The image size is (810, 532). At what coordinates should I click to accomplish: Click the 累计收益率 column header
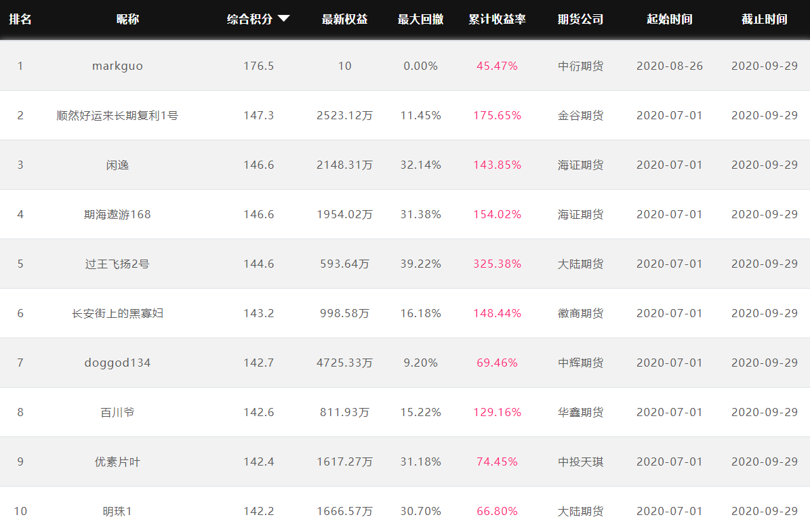[497, 19]
